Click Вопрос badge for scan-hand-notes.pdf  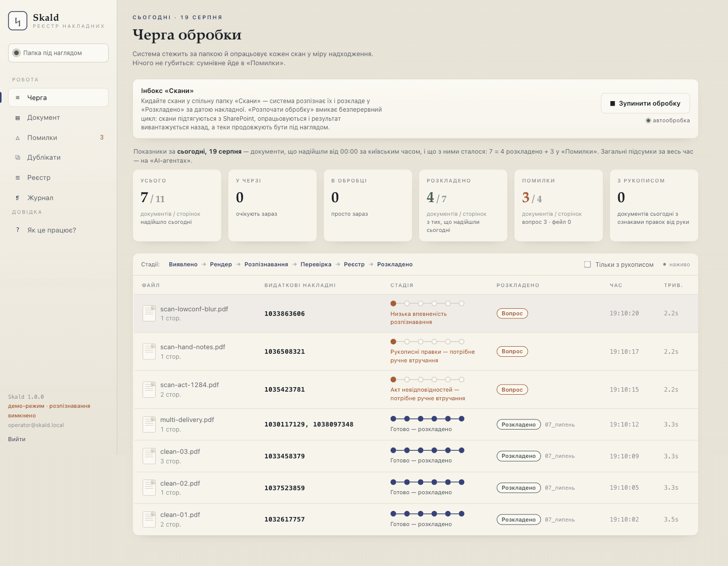point(512,351)
